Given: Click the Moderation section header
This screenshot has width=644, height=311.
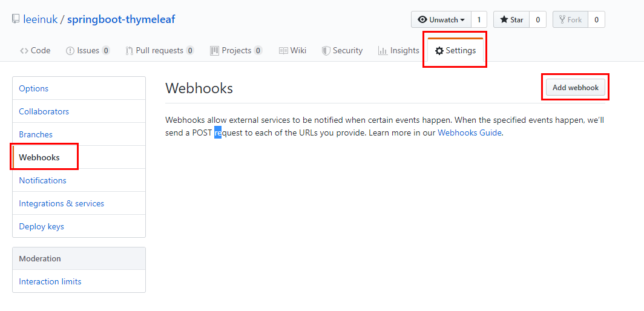Looking at the screenshot, I should coord(79,258).
